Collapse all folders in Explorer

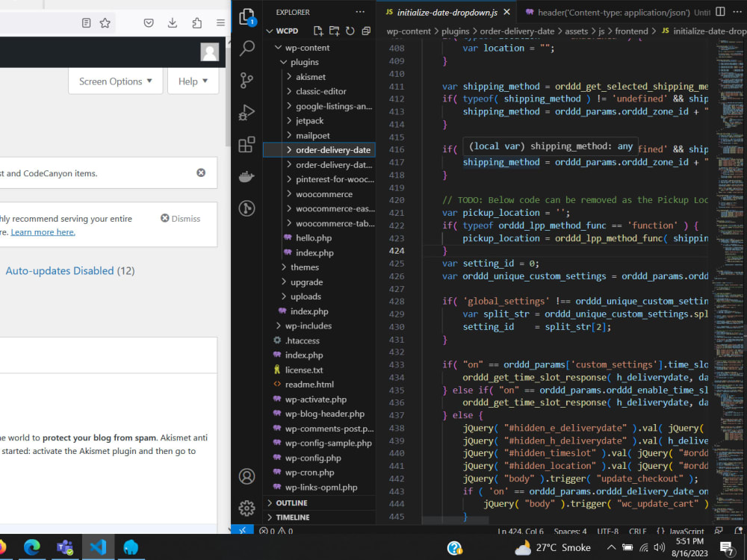point(366,31)
